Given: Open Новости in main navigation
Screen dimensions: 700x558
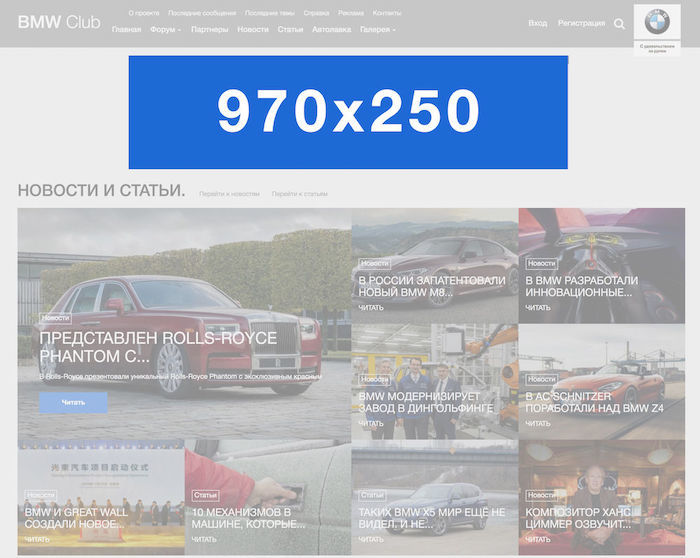Looking at the screenshot, I should [x=253, y=29].
